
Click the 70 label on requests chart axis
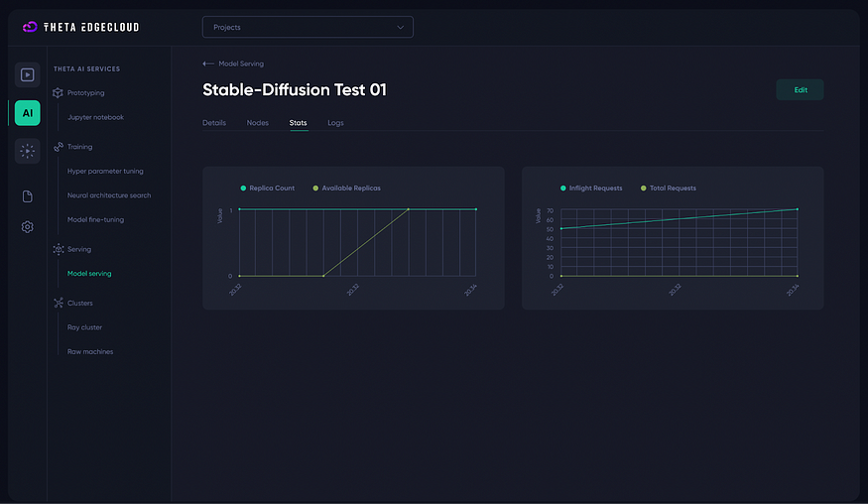(x=551, y=211)
